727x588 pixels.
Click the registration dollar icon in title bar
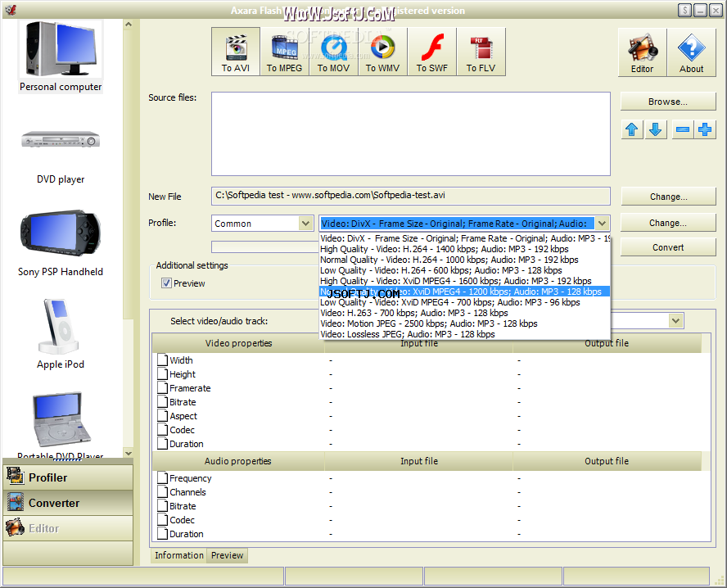click(x=684, y=10)
